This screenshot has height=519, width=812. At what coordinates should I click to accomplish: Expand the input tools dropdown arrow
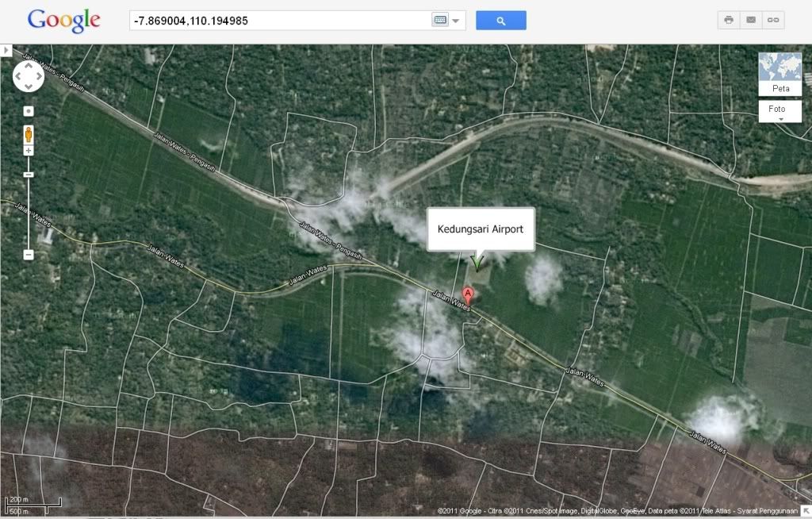[x=456, y=21]
